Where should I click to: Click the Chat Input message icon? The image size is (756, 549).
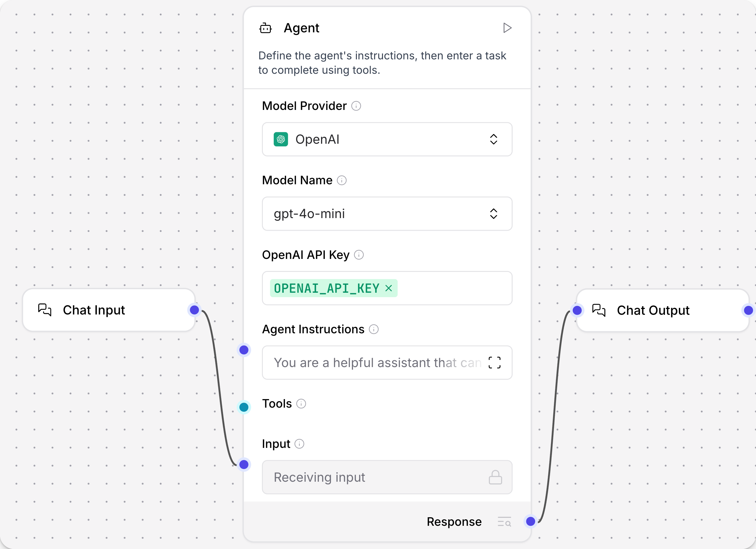(x=44, y=310)
